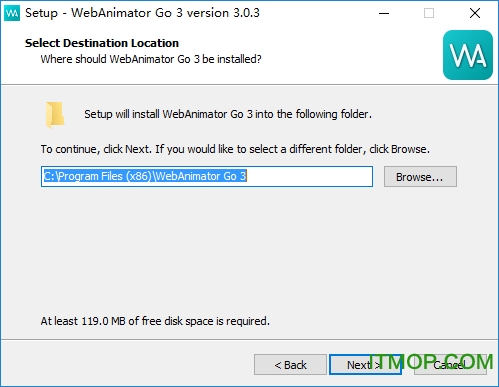Click the large WA logo in header
The height and width of the screenshot is (387, 499).
coord(468,55)
